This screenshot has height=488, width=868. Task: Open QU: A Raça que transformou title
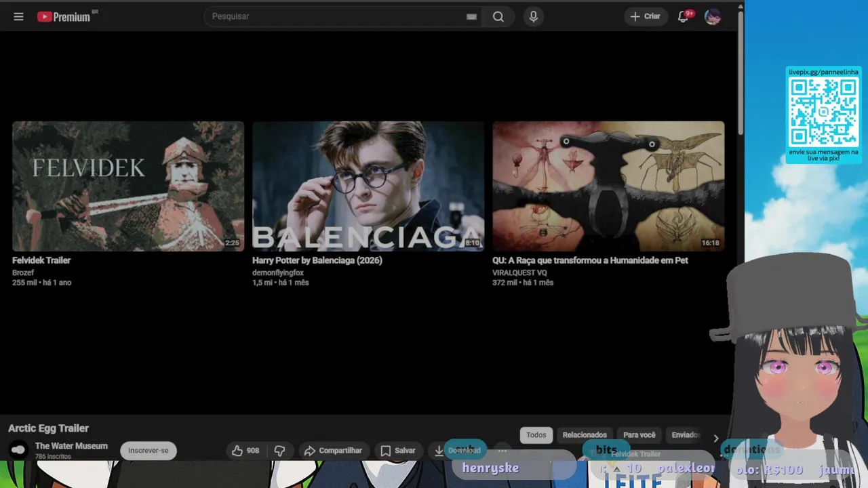coord(590,260)
